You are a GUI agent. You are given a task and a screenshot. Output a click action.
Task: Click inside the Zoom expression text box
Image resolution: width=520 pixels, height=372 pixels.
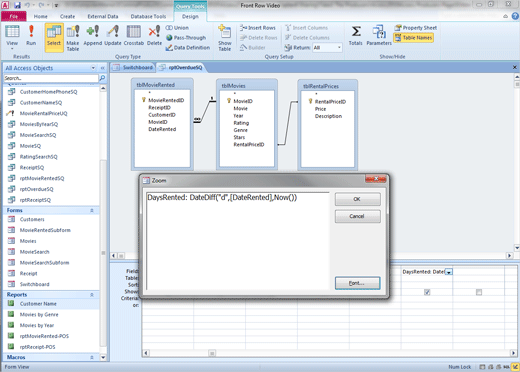coord(238,240)
